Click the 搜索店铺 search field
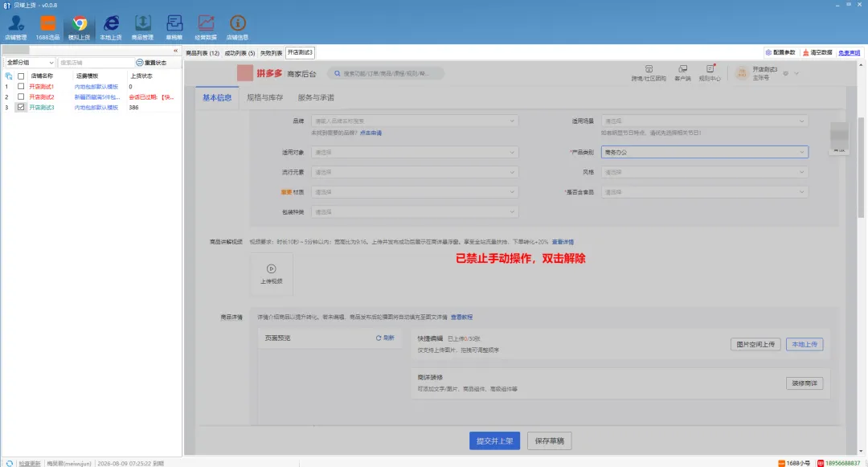Screen dimensions: 868x467 tap(95, 63)
